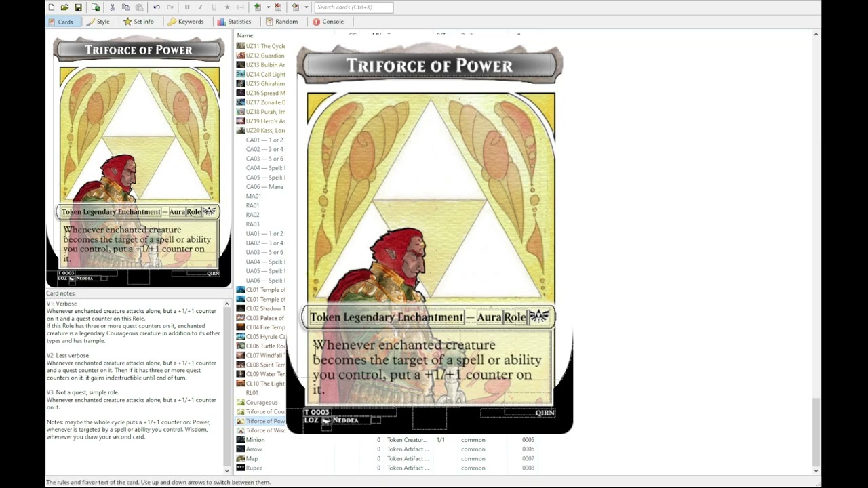Edit the small card's name field
This screenshot has width=868, height=488.
click(139, 49)
